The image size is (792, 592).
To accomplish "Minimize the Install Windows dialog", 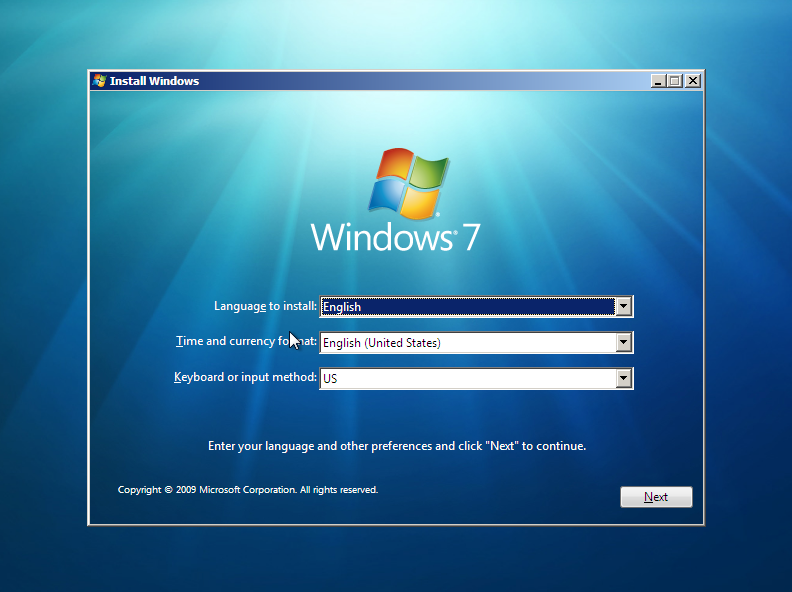I will pos(658,81).
